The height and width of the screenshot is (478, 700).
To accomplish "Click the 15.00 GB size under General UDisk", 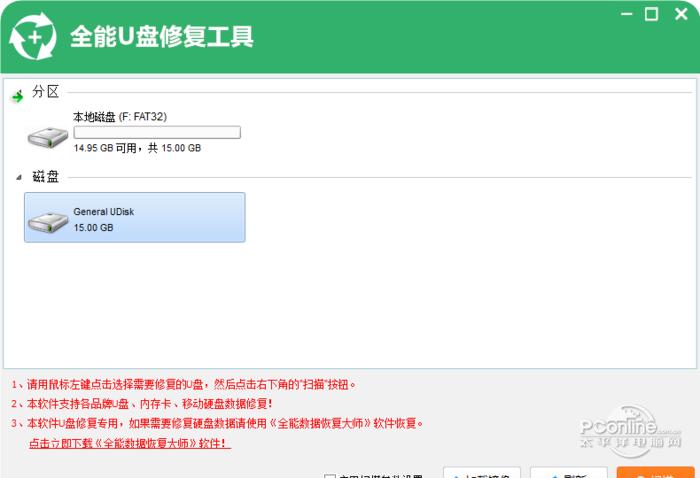I will (93, 228).
